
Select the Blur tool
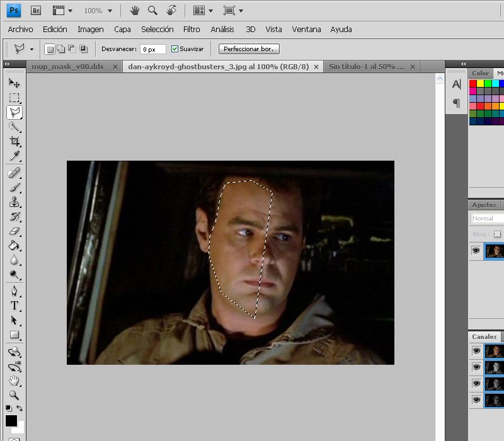point(14,260)
